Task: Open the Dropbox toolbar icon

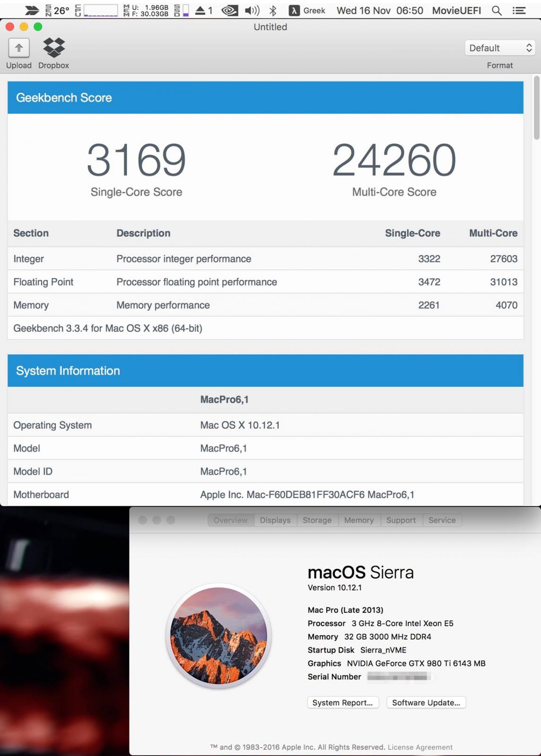Action: pos(53,48)
